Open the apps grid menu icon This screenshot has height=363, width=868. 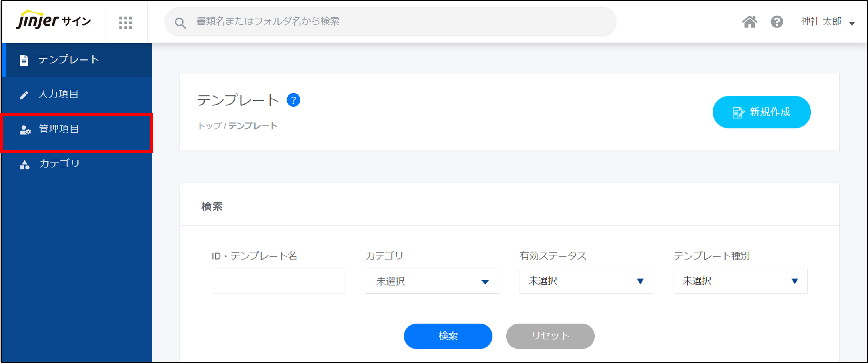tap(125, 22)
